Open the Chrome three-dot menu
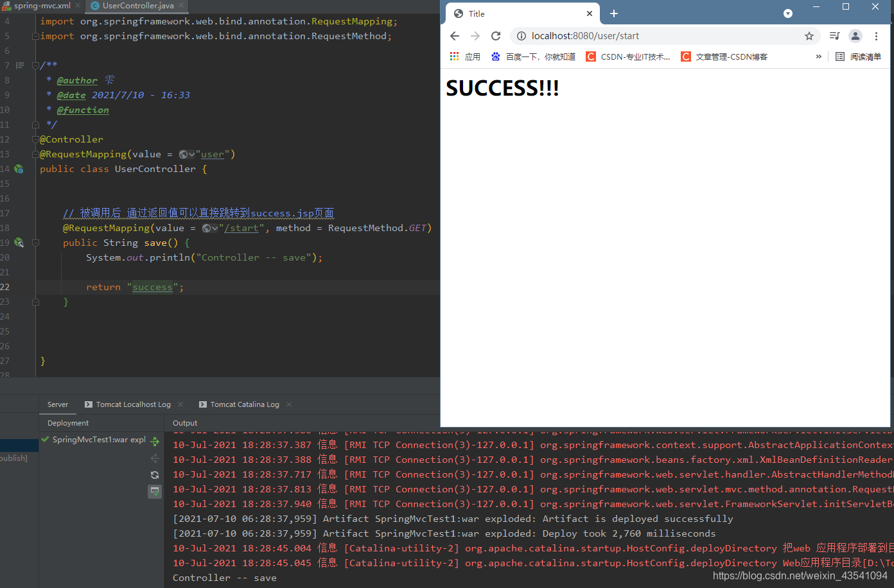Image resolution: width=894 pixels, height=588 pixels. coord(876,36)
